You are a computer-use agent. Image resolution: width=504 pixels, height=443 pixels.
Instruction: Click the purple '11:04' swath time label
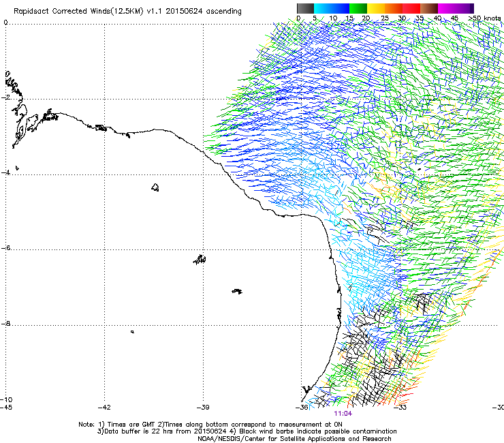tap(343, 414)
